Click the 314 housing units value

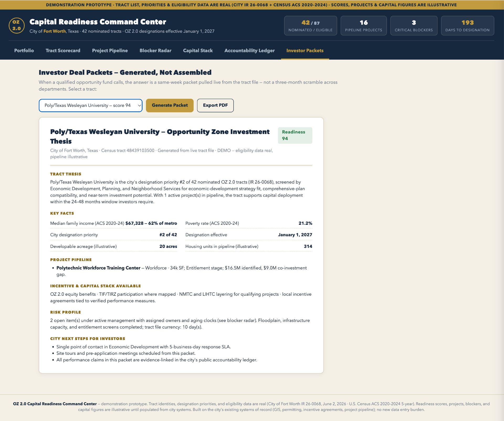pyautogui.click(x=308, y=246)
